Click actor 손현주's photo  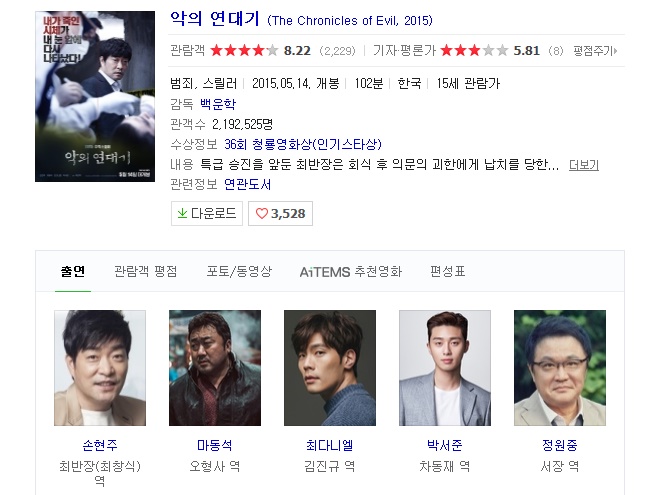click(x=100, y=368)
